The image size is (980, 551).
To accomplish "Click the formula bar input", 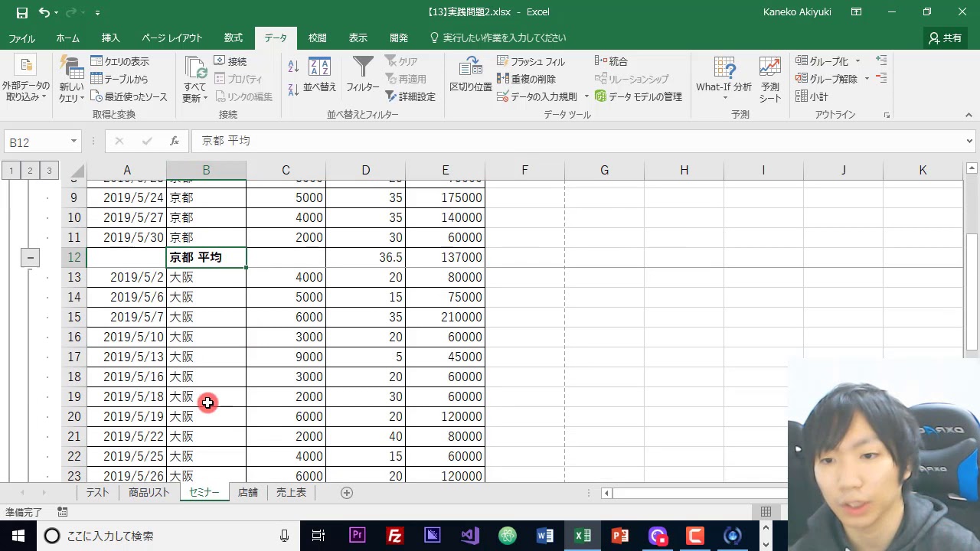I will point(578,142).
